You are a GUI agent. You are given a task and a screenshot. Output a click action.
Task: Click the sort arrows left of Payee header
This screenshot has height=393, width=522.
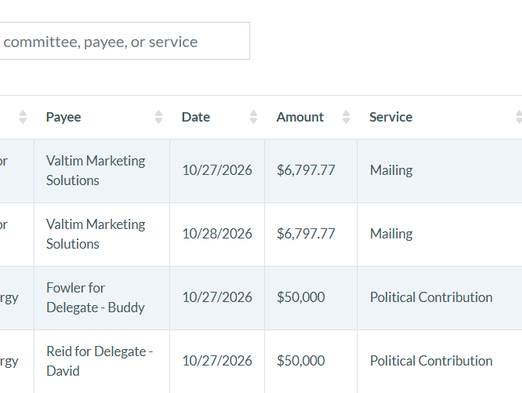23,117
